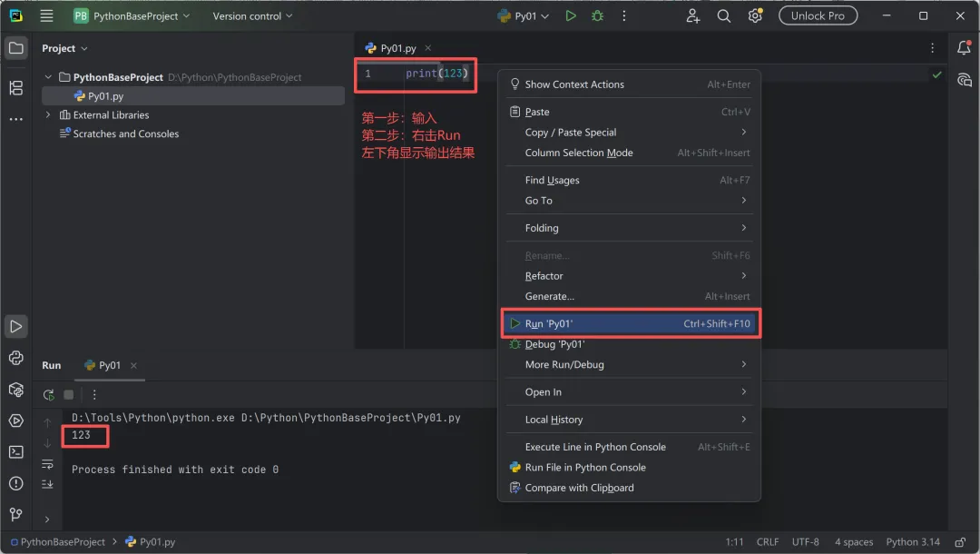The height and width of the screenshot is (554, 980).
Task: Choose Run File in Python Console
Action: tap(630, 467)
